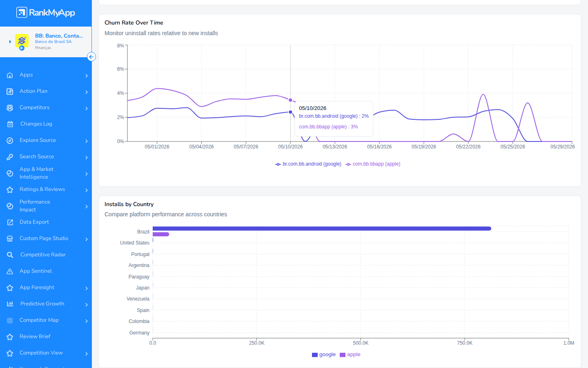Expand the Performance Impact chevron
The width and height of the screenshot is (588, 368).
(87, 206)
